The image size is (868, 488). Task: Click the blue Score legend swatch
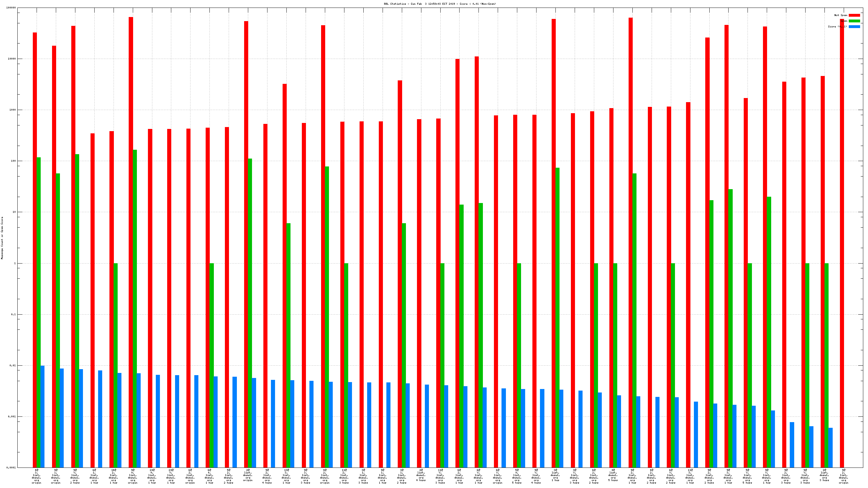854,26
